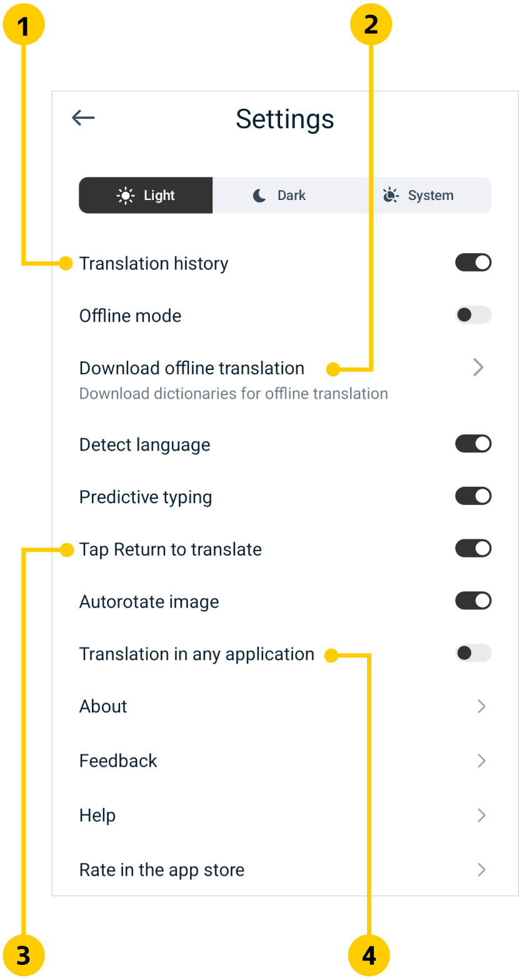Click the Dark tab label
This screenshot has height=980, width=522.
point(291,196)
